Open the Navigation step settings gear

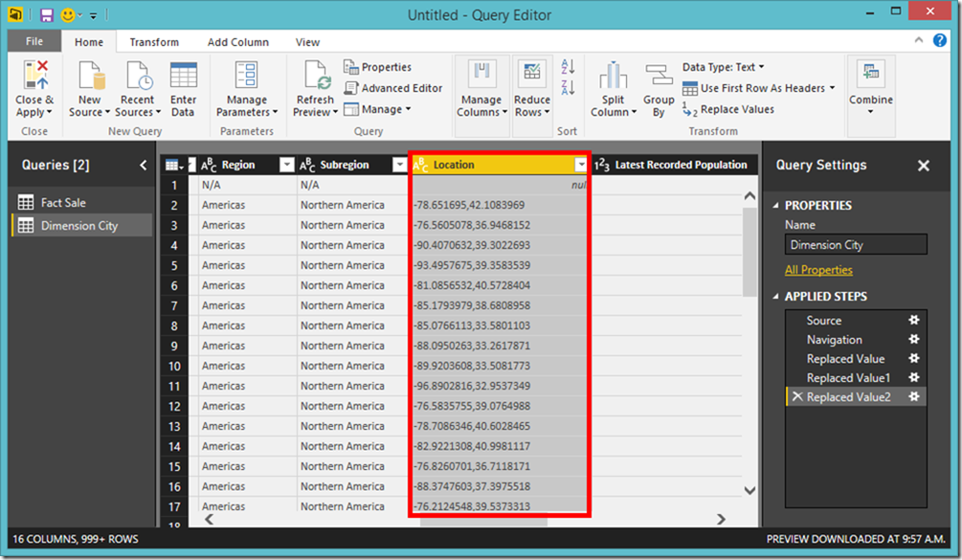click(x=913, y=339)
